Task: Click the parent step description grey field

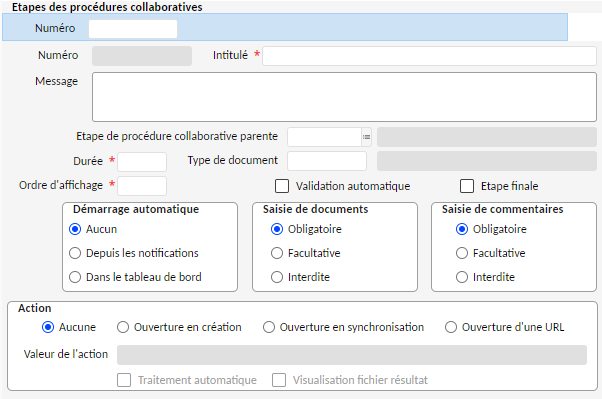Action: coord(487,137)
